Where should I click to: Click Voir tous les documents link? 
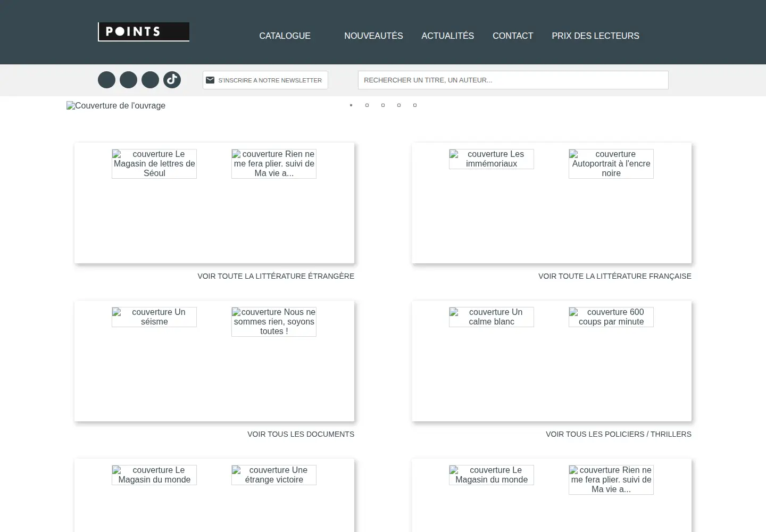(x=301, y=434)
